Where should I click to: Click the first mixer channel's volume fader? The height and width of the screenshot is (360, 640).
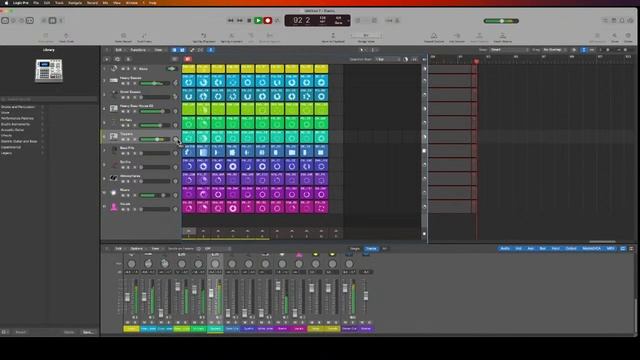[x=127, y=297]
